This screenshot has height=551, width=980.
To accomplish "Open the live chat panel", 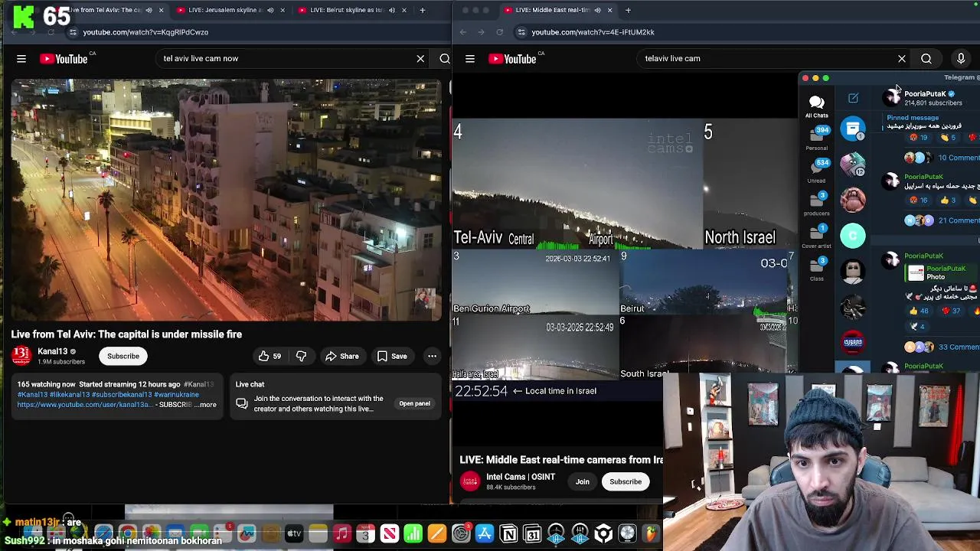I will 414,403.
